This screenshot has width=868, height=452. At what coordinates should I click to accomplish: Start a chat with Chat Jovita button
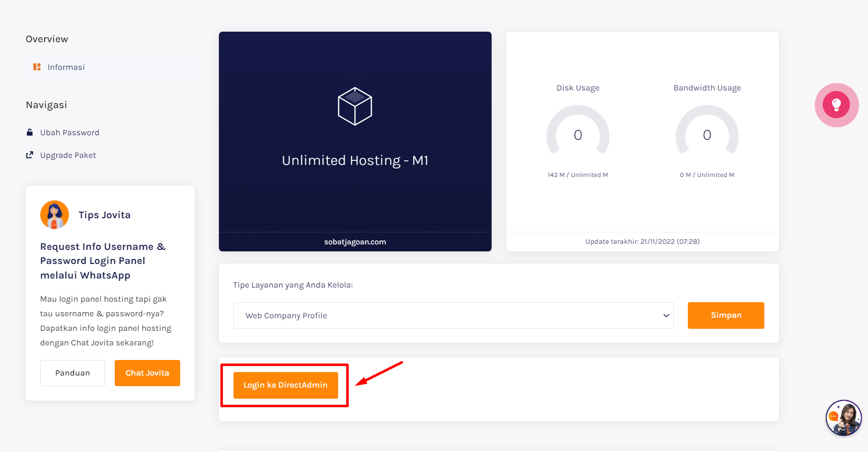[x=147, y=373]
